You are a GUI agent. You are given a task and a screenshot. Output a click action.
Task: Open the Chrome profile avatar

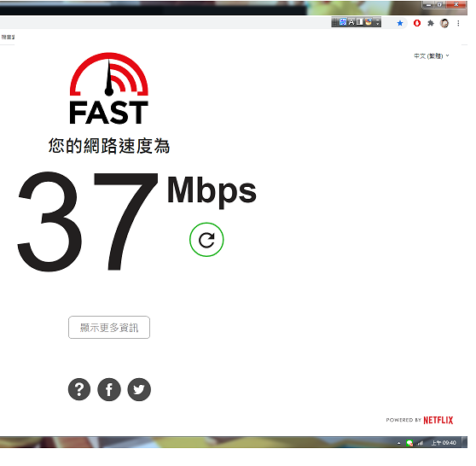pos(444,23)
